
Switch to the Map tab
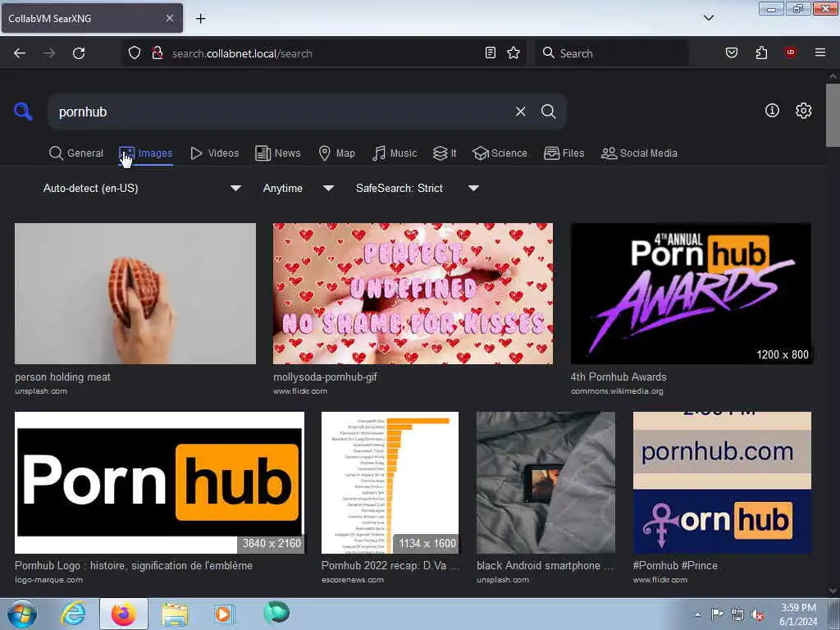[337, 153]
